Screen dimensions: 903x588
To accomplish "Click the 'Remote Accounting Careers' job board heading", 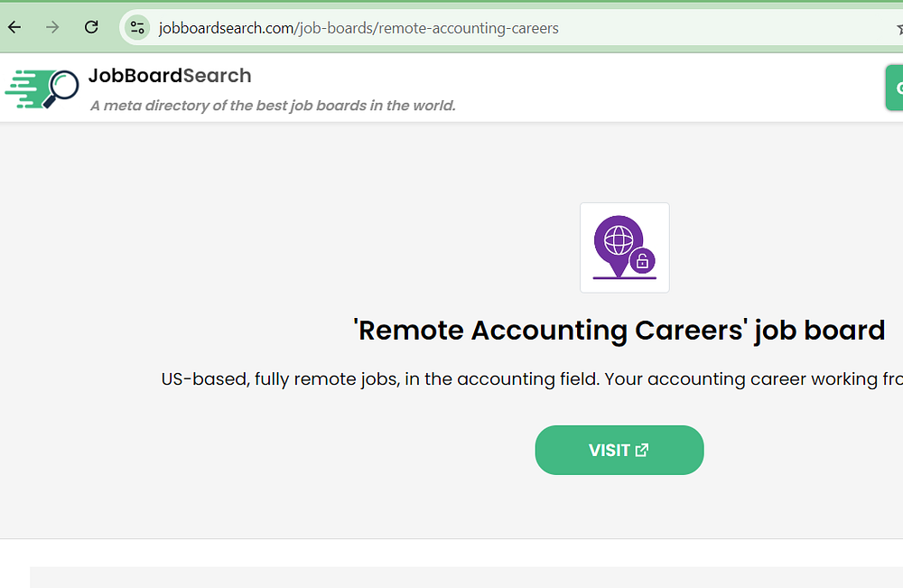I will point(619,331).
